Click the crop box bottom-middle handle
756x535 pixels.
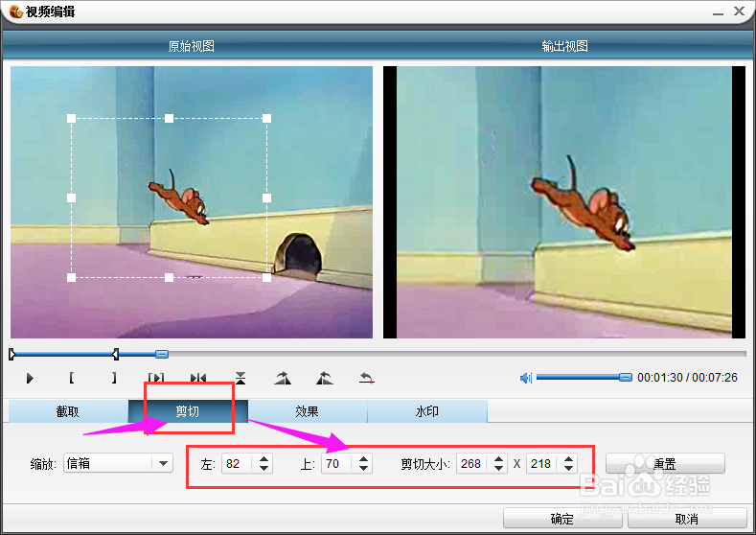point(170,277)
